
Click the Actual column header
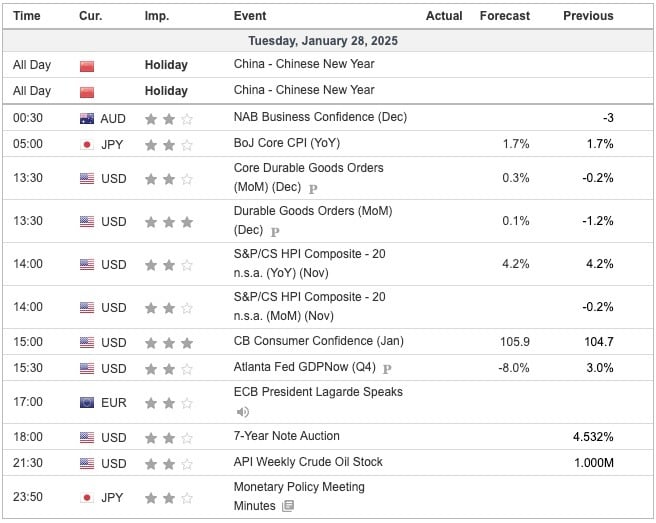pyautogui.click(x=444, y=16)
